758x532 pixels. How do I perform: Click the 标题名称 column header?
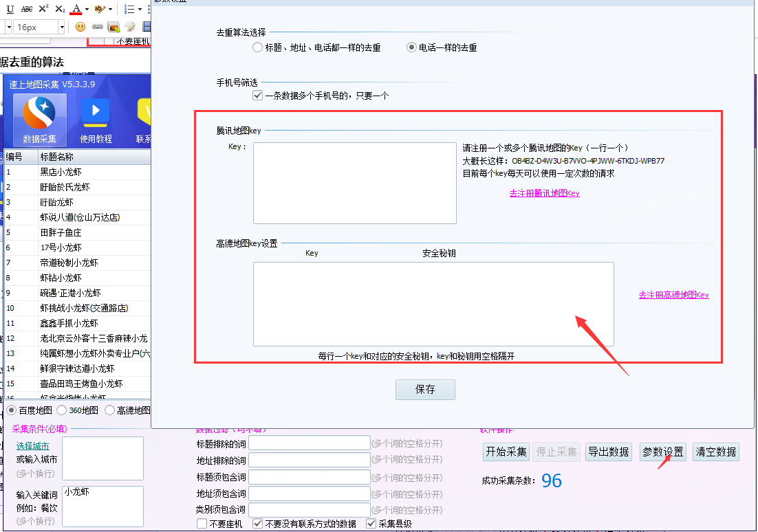point(94,157)
